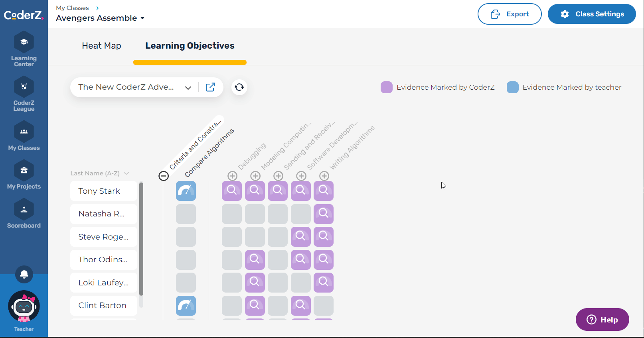View Steve Rogers' Software Development evidence
Viewport: 644px width, 338px height.
[301, 237]
